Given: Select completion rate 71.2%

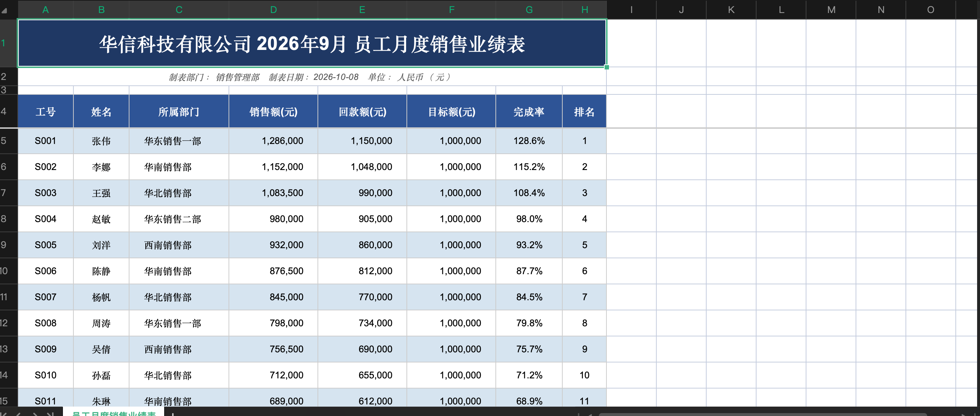Looking at the screenshot, I should click(529, 375).
